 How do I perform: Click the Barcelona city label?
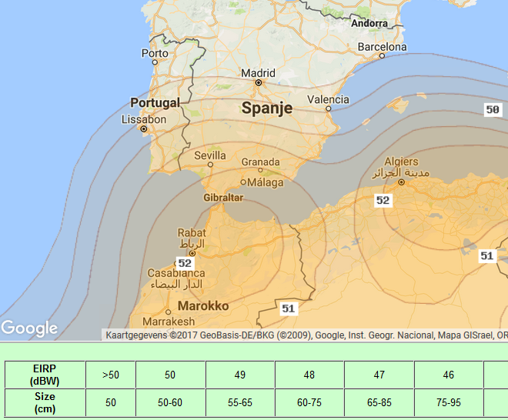[382, 47]
